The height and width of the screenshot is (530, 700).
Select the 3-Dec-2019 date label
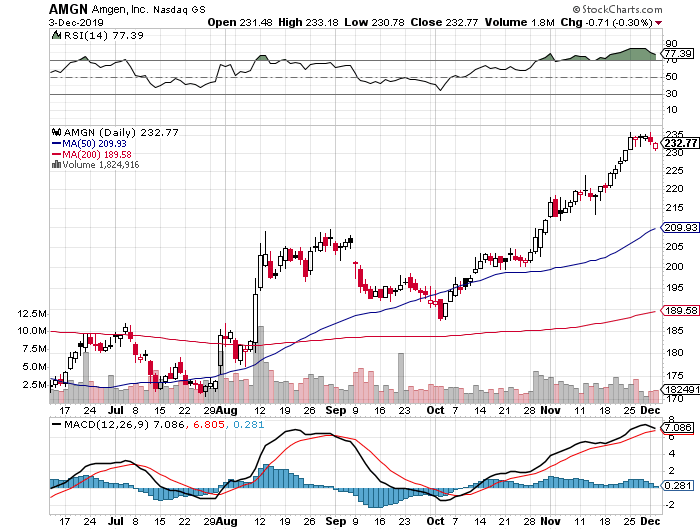(x=76, y=22)
